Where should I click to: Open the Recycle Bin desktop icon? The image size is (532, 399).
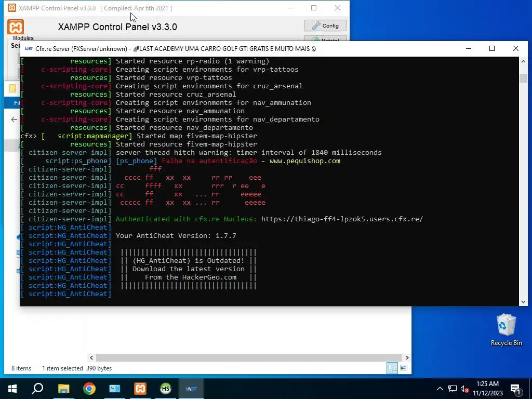(506, 330)
